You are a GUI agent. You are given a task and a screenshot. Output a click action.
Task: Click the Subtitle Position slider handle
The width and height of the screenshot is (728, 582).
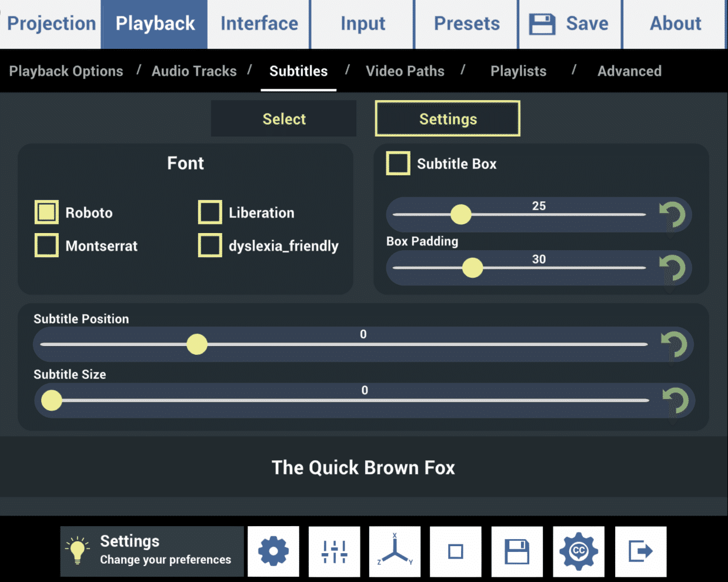[197, 344]
